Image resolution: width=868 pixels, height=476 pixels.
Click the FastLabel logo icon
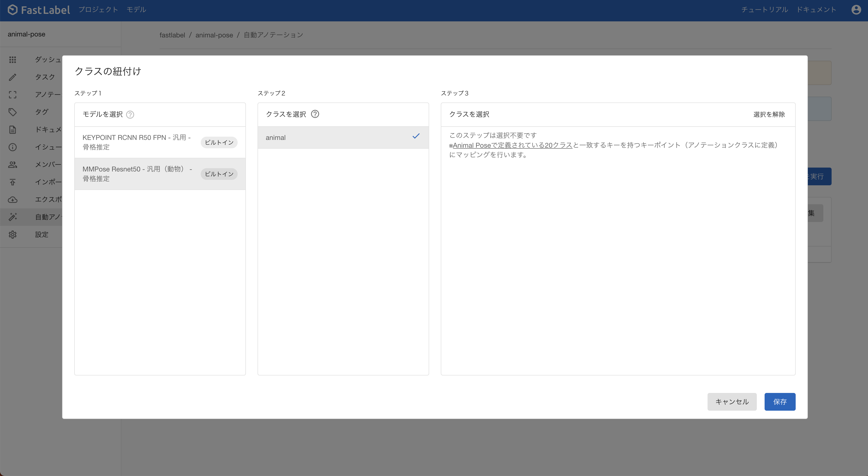click(12, 10)
